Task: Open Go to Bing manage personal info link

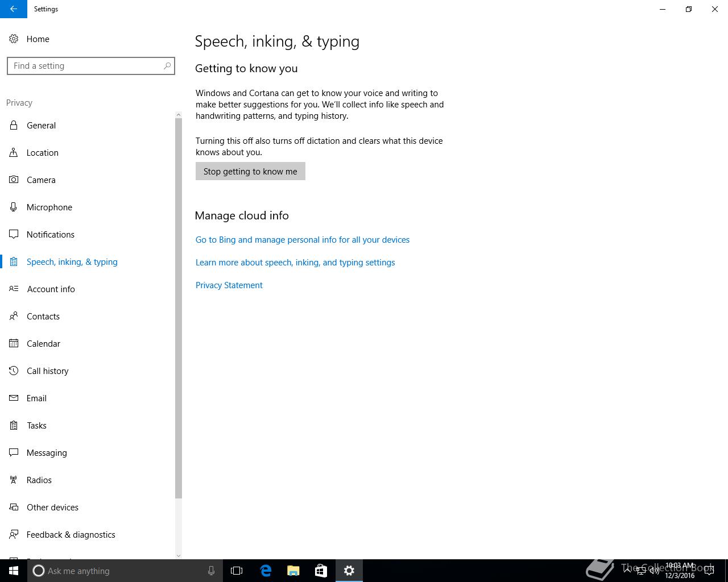Action: tap(303, 240)
